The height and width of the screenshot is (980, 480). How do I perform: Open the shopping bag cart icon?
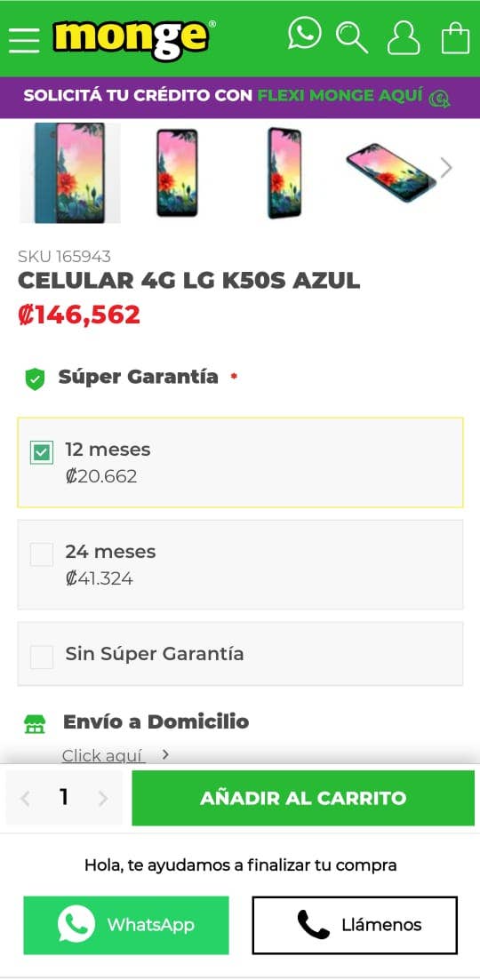tap(456, 38)
